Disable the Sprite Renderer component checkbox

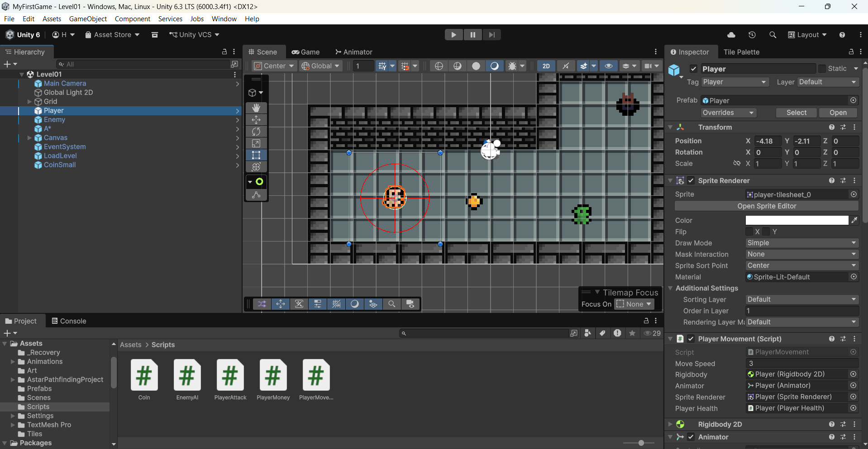(691, 180)
